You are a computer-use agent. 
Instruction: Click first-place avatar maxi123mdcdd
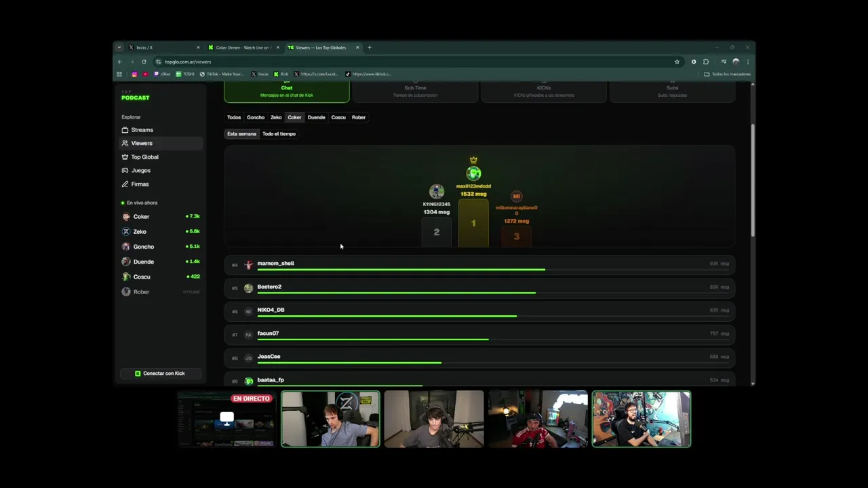click(473, 174)
